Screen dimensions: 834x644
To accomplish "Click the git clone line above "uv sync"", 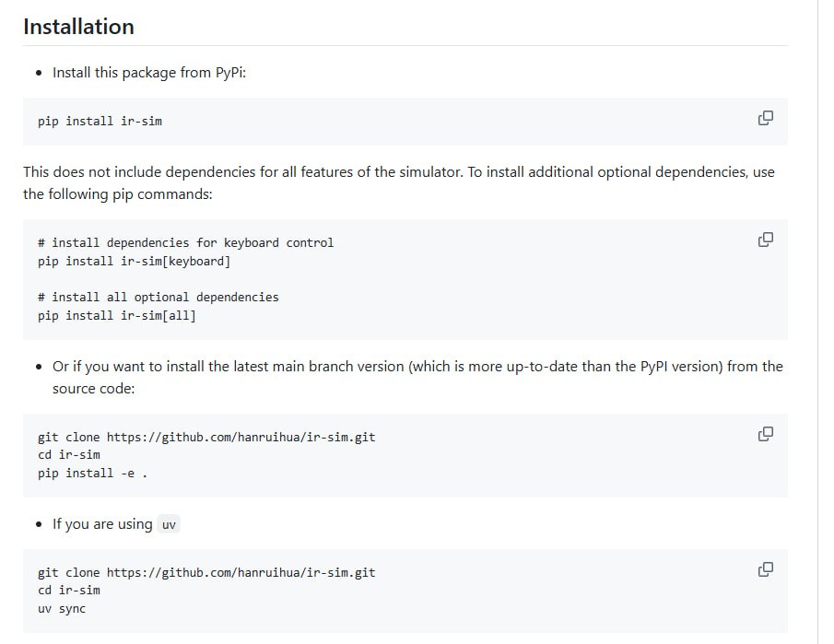I will point(206,572).
